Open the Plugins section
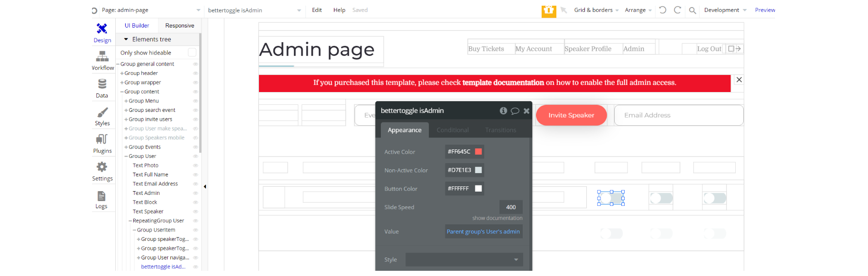Screen dimensions: 868x276 point(102,144)
